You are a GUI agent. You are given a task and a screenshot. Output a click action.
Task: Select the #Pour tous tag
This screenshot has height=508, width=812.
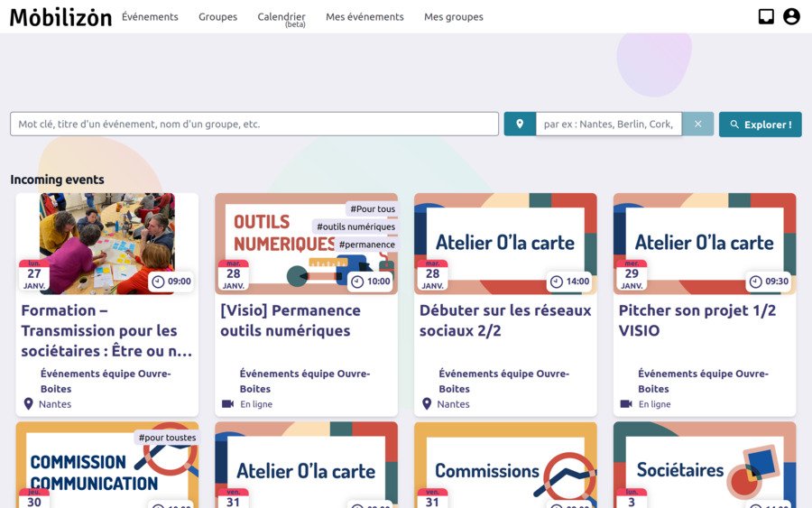click(373, 209)
